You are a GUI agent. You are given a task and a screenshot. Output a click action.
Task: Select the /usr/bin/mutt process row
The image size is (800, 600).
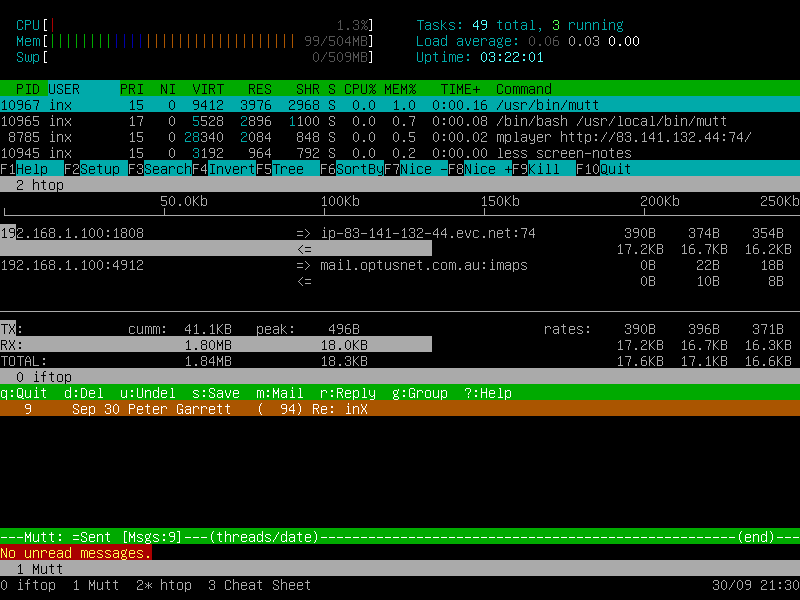[x=400, y=105]
